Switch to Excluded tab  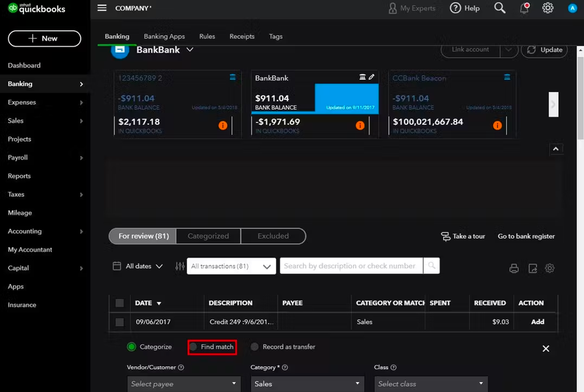(x=273, y=236)
